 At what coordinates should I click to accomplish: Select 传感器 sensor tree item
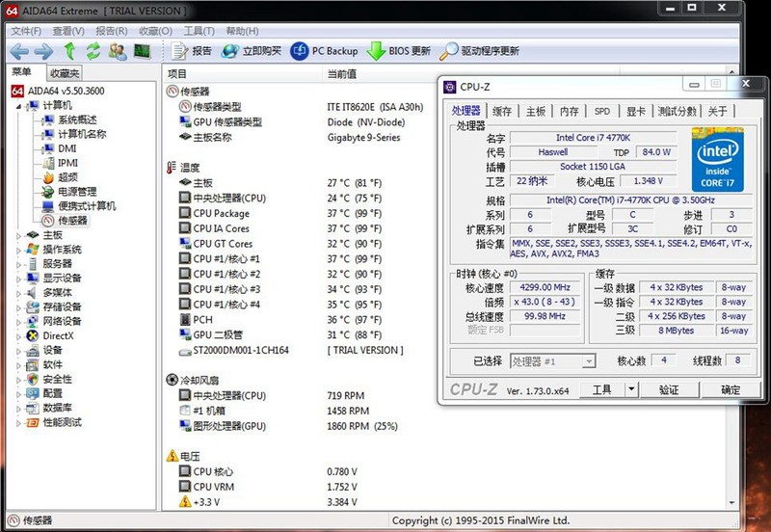(x=65, y=221)
